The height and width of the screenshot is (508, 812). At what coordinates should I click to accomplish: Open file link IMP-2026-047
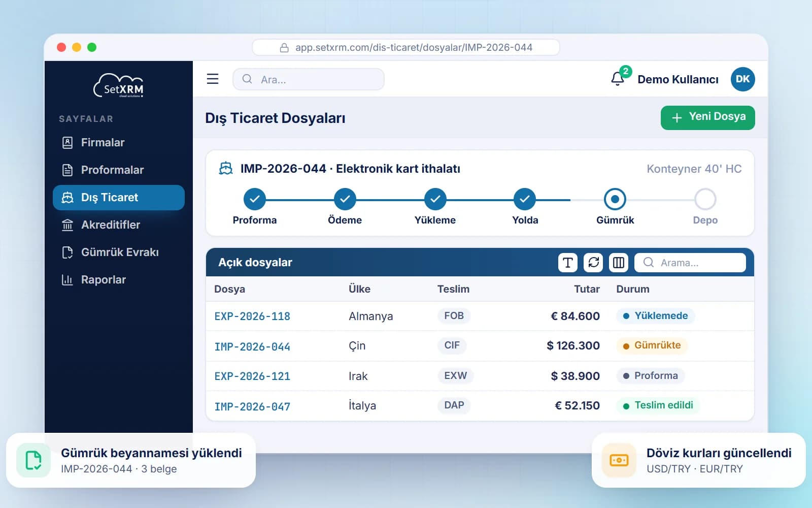point(252,406)
